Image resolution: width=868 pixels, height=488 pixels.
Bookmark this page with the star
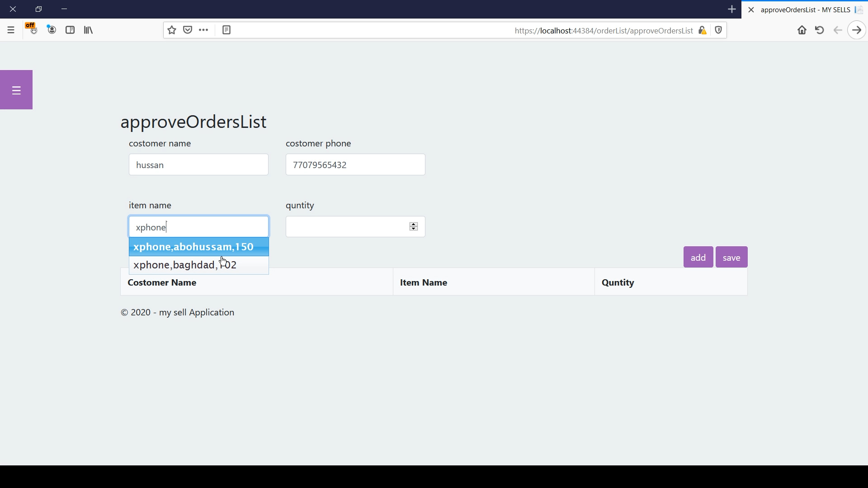tap(171, 30)
